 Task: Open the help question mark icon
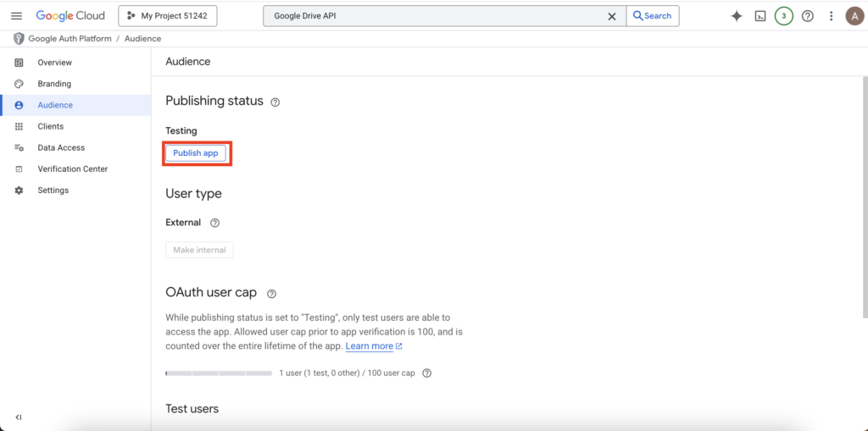pyautogui.click(x=808, y=16)
